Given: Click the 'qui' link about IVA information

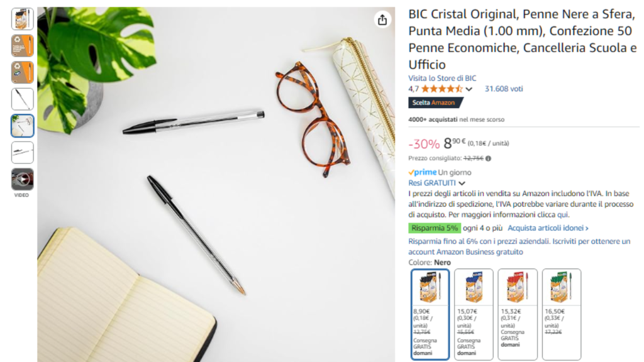Looking at the screenshot, I should click(x=562, y=215).
